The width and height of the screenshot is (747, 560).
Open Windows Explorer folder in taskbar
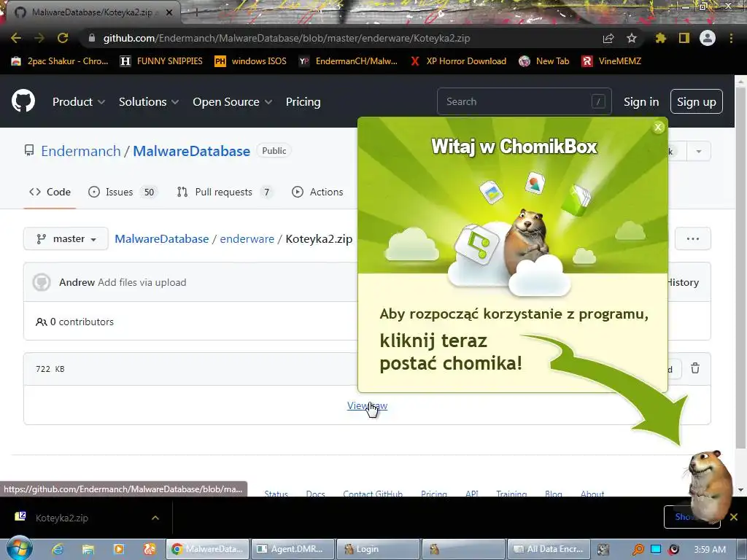(88, 549)
